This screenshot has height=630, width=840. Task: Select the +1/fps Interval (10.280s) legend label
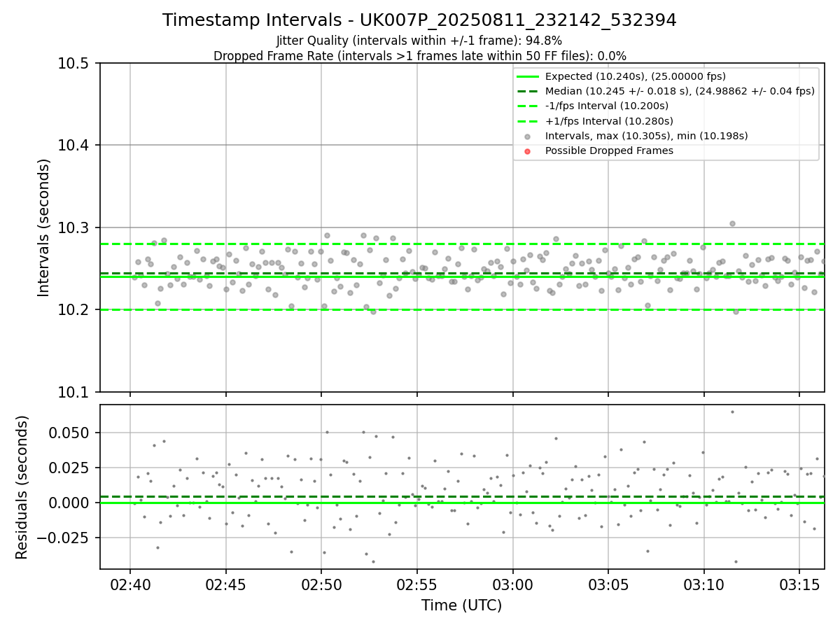(607, 121)
